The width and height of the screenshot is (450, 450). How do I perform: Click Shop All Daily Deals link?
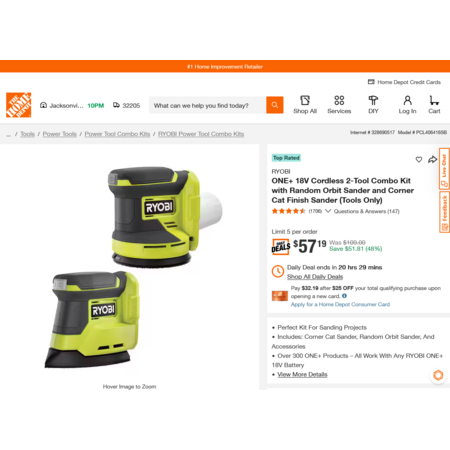(x=315, y=277)
